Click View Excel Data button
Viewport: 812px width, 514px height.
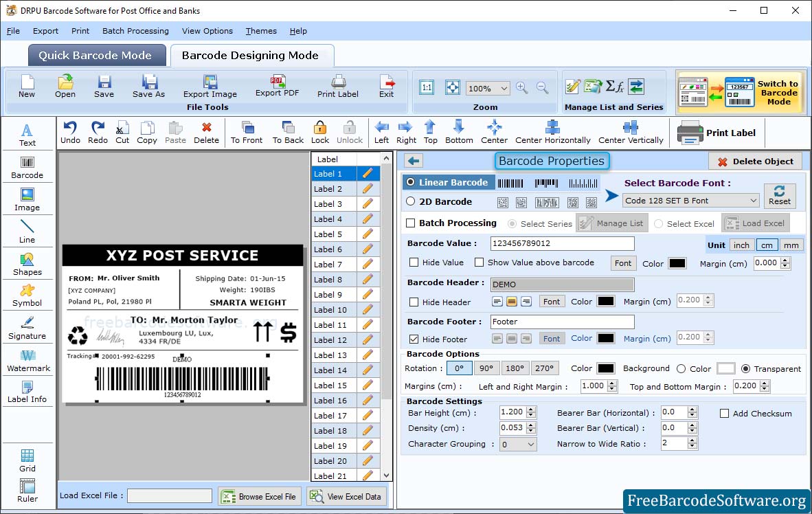click(x=346, y=496)
